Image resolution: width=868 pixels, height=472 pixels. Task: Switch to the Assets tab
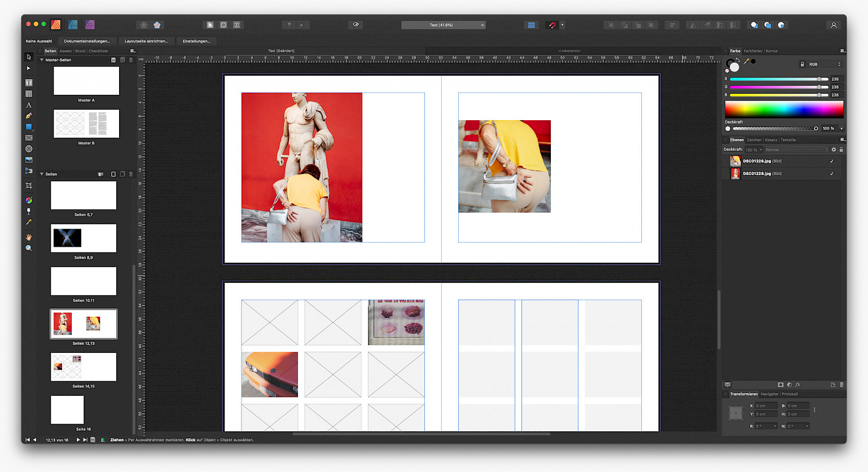coord(65,51)
